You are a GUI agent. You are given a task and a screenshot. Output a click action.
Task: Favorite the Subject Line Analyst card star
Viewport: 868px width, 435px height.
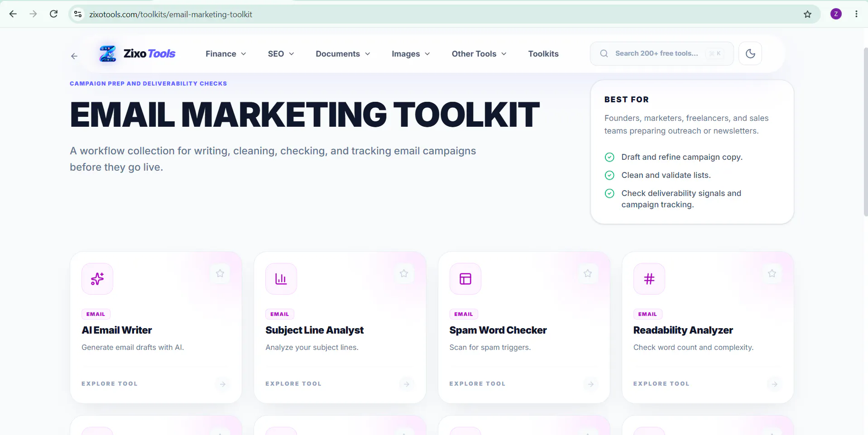pyautogui.click(x=404, y=273)
